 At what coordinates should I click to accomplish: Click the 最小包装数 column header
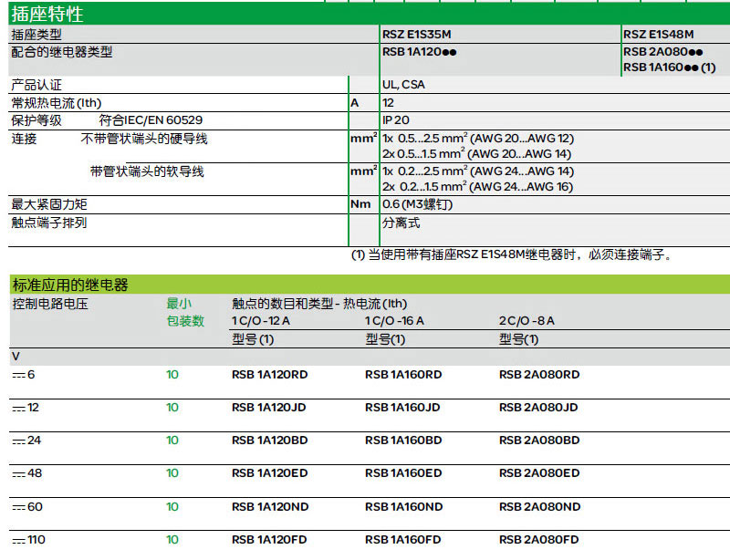pos(185,312)
